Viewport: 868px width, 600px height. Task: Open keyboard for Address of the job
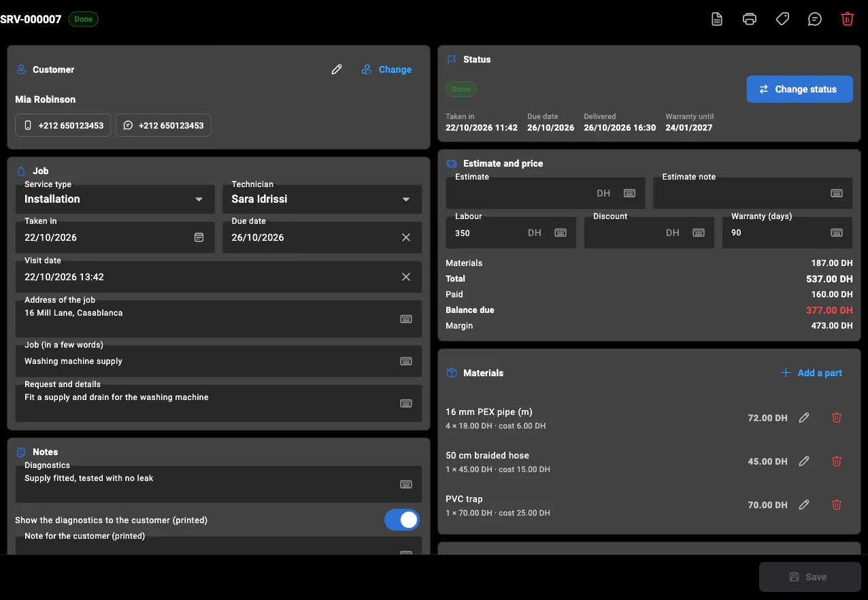(406, 319)
